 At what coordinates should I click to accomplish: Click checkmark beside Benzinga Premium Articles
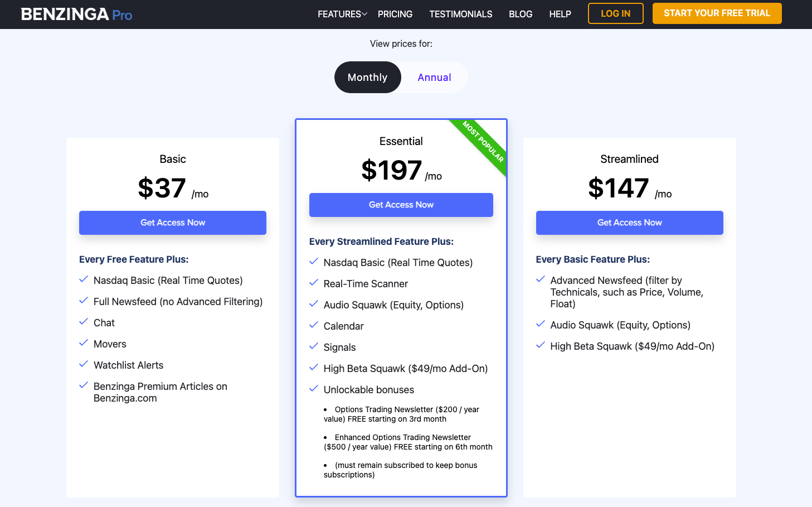84,385
